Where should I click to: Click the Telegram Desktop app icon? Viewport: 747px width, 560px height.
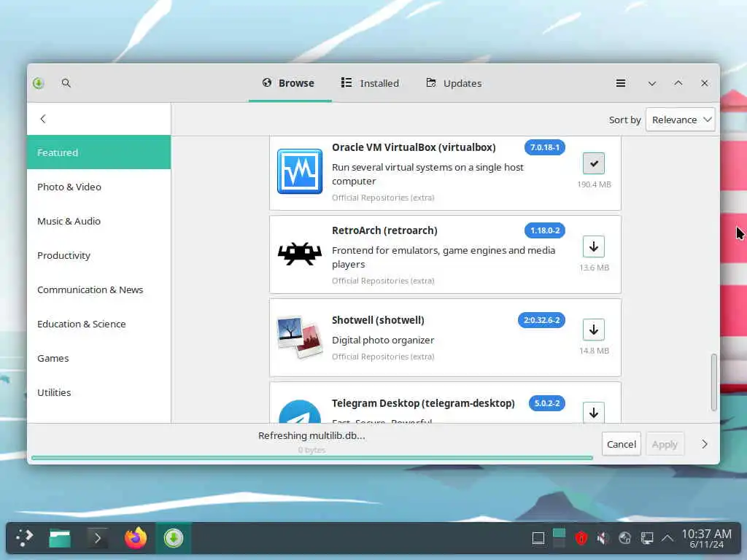click(300, 412)
